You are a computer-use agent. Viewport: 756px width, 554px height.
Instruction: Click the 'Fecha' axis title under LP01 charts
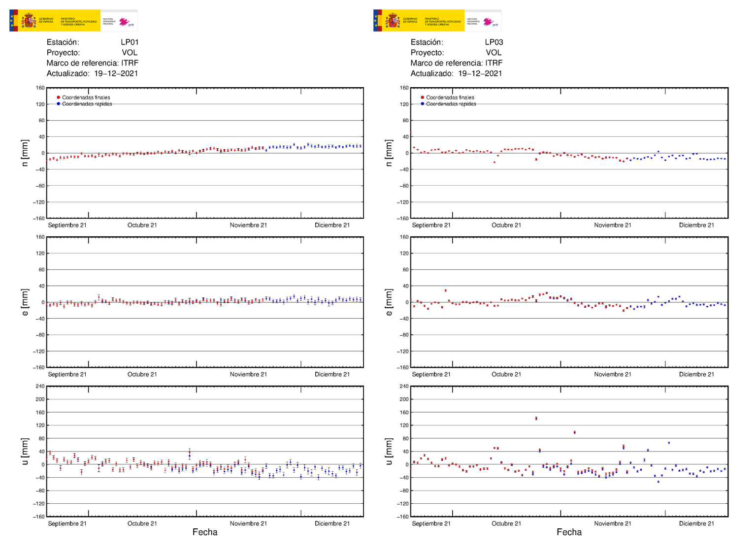coord(205,532)
